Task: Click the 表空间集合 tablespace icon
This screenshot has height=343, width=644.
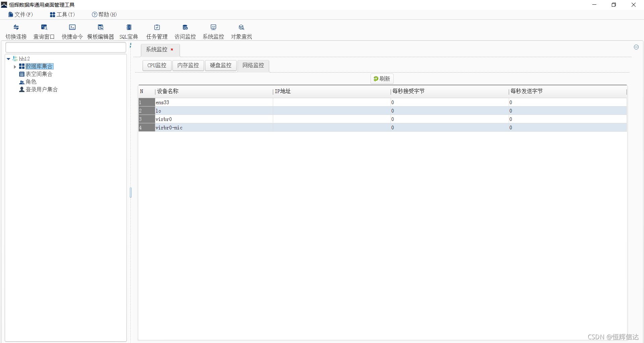Action: point(22,74)
